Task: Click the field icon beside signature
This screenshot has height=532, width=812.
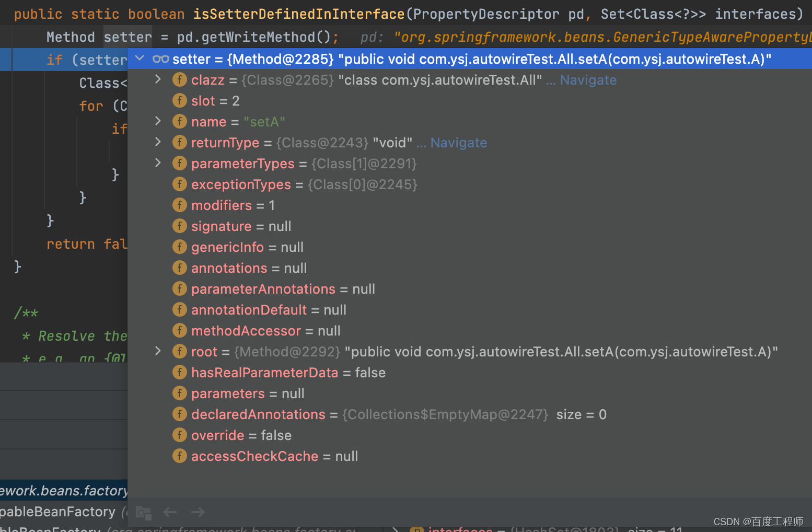Action: point(180,226)
